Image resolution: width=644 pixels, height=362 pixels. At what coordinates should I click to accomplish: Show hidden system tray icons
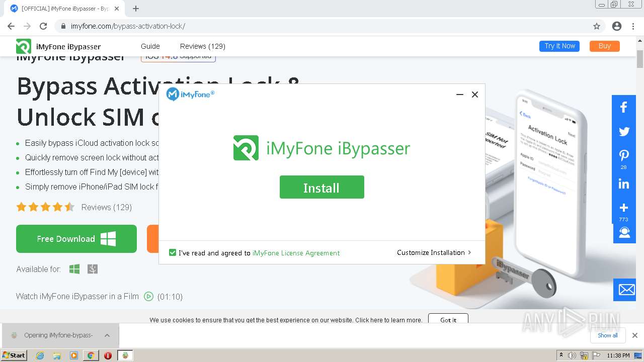(x=561, y=355)
